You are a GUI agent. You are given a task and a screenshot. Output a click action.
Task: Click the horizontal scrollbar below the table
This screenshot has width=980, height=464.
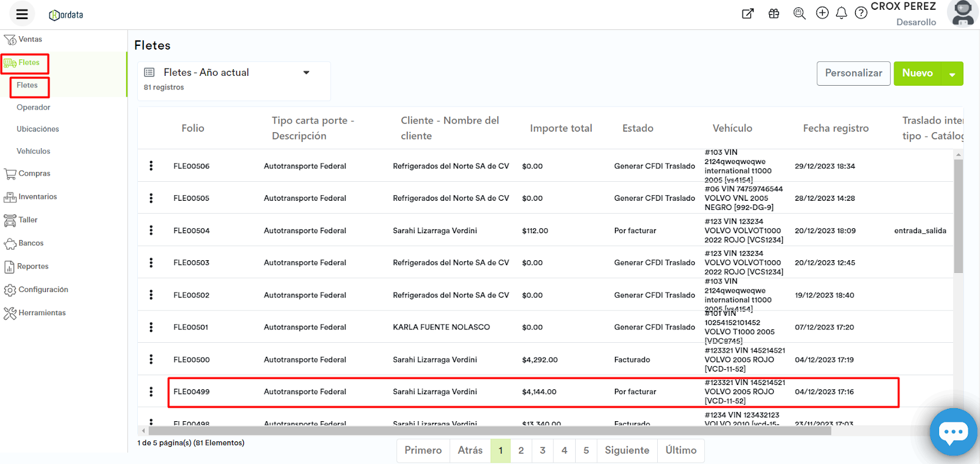(x=490, y=431)
